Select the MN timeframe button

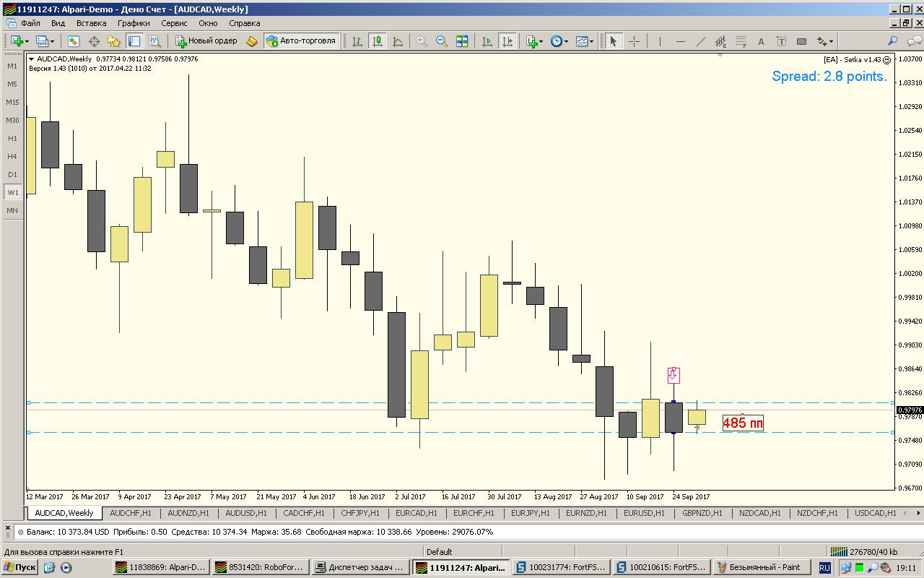point(12,211)
